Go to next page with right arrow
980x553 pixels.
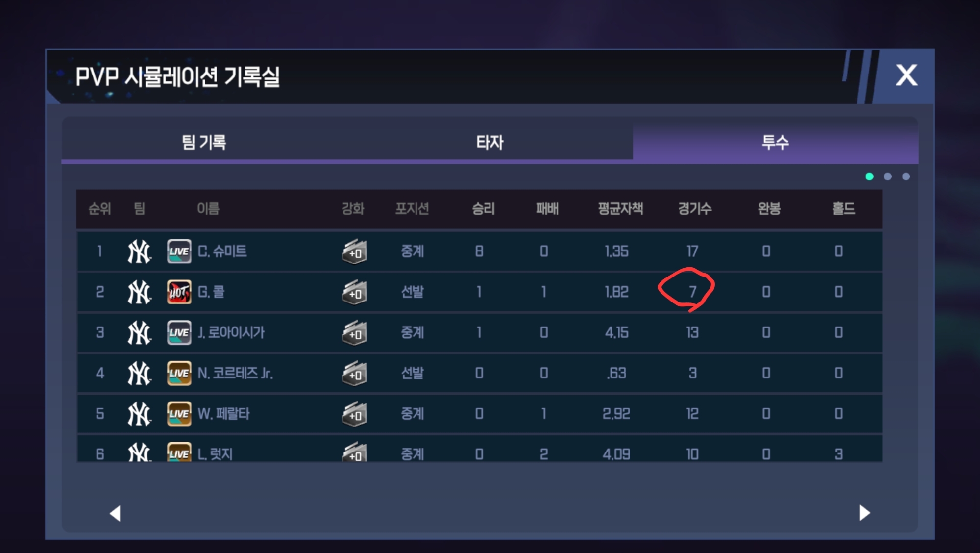(864, 513)
